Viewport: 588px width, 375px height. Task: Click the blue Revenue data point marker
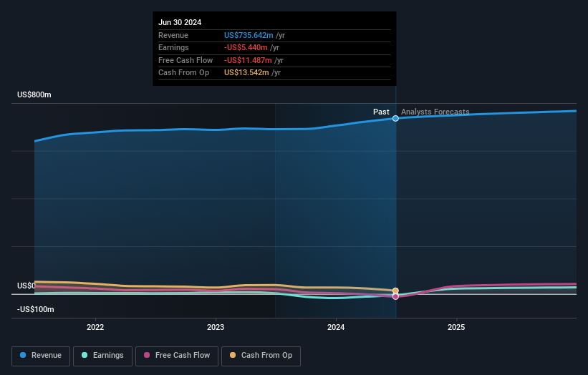click(x=395, y=118)
